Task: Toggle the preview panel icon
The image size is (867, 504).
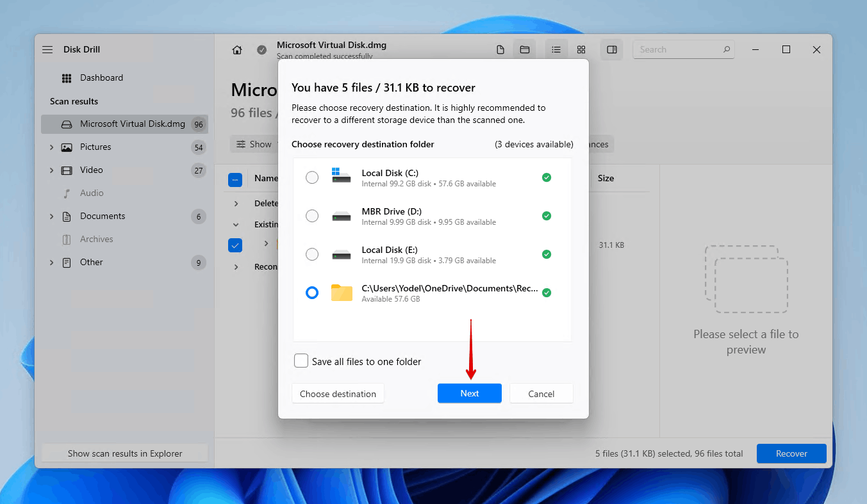Action: [x=611, y=49]
